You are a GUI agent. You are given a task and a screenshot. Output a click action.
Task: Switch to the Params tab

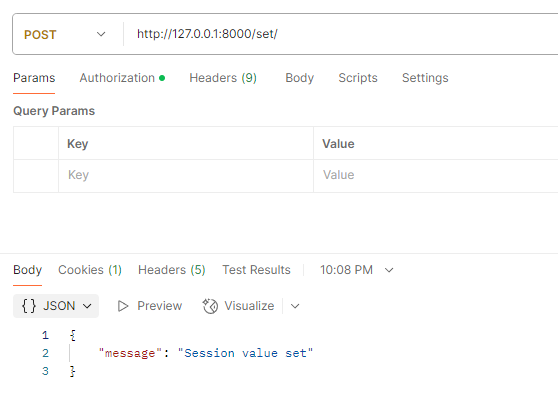(x=34, y=78)
